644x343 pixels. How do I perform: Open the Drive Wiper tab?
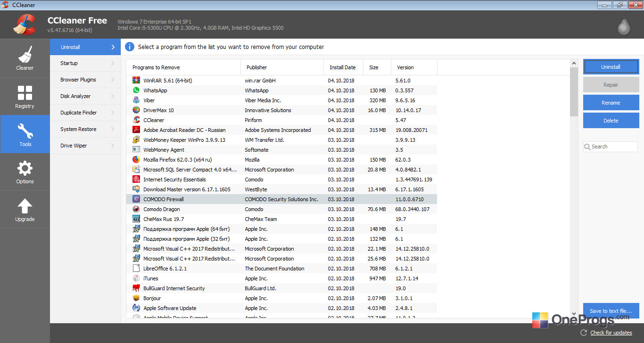(x=85, y=146)
